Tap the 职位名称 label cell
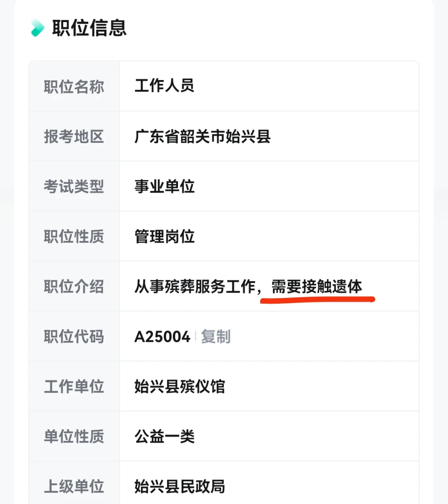 (x=74, y=86)
